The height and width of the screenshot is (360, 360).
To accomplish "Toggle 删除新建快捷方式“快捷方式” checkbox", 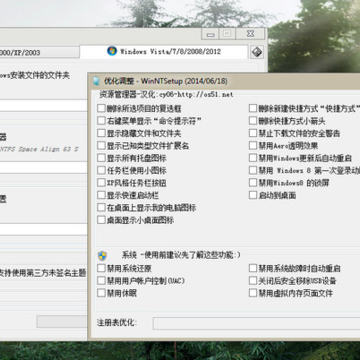I will pos(253,108).
